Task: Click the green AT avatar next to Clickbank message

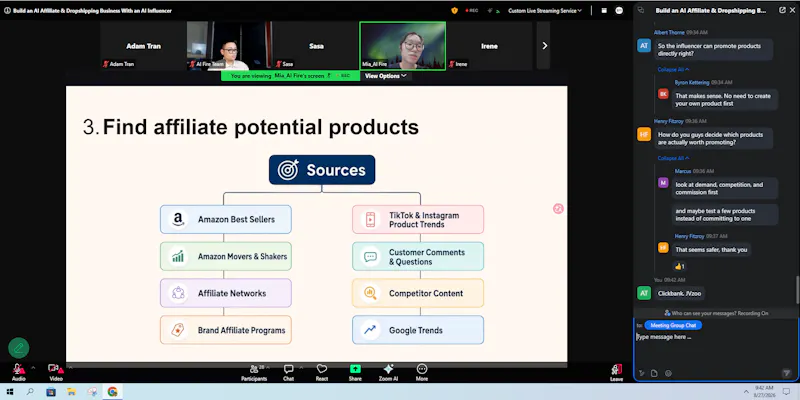Action: [644, 293]
